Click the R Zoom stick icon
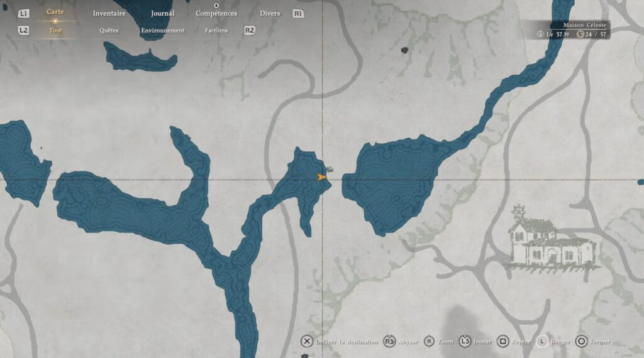The width and height of the screenshot is (644, 358). click(430, 342)
